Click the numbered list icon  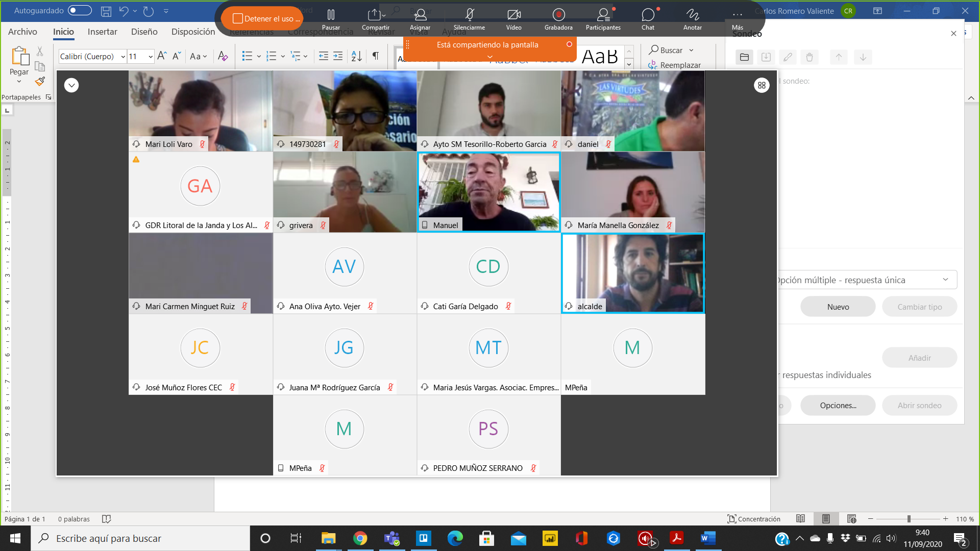(x=272, y=56)
